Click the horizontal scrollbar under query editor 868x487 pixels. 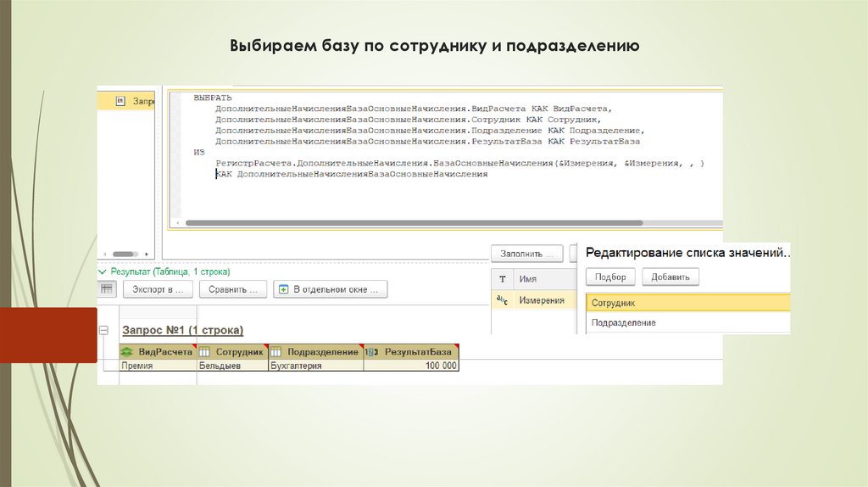click(x=414, y=223)
